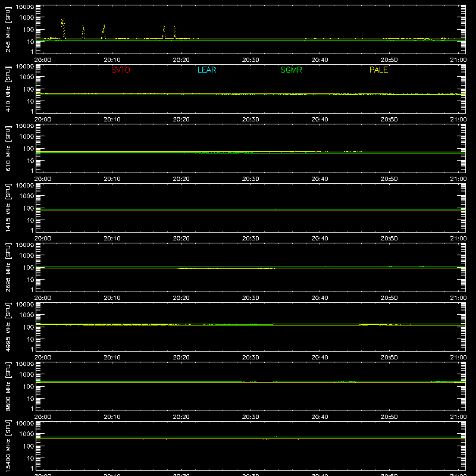Click the 10 tick on 1415 MHz axis
The width and height of the screenshot is (476, 476).
pos(30,220)
